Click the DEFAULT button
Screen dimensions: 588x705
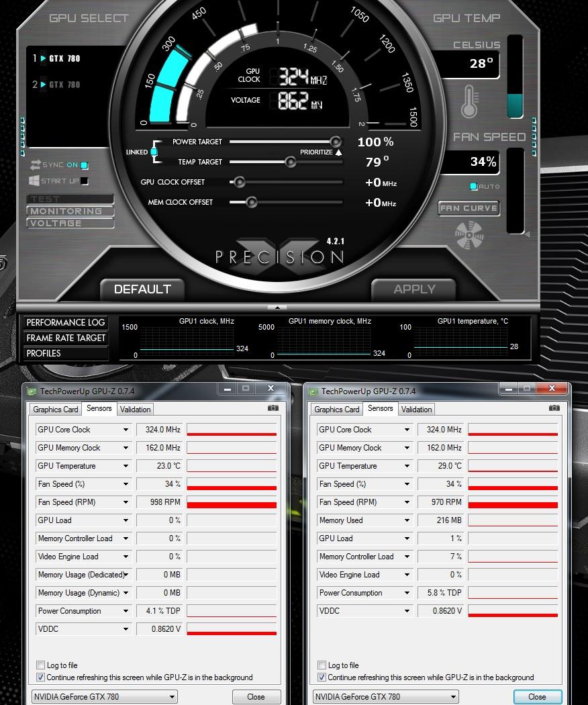click(142, 289)
